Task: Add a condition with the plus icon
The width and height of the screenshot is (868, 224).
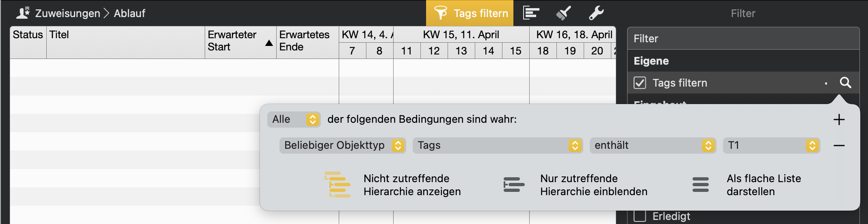Action: [839, 120]
